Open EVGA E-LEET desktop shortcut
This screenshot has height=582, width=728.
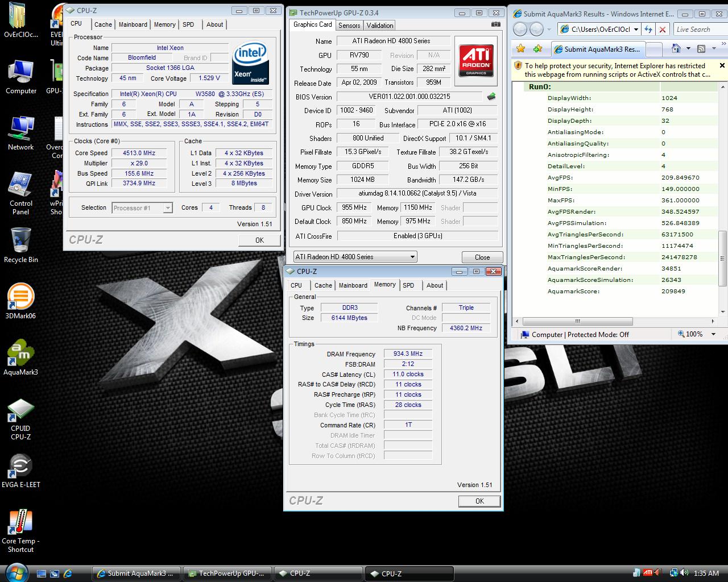(x=20, y=471)
